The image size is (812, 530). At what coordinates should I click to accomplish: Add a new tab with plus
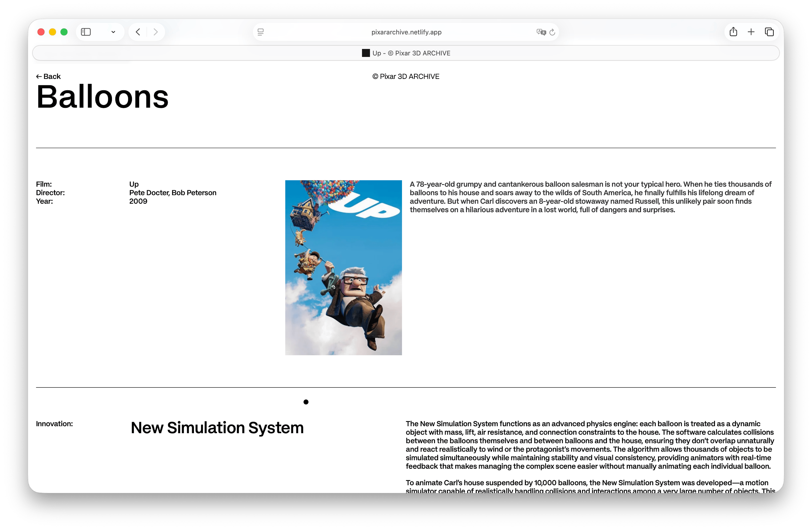[751, 32]
